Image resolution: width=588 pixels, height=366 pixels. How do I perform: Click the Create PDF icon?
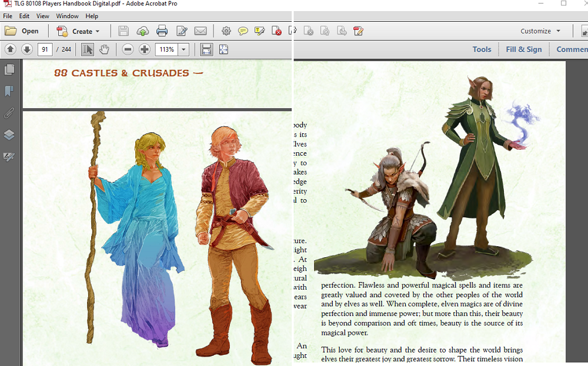pos(62,31)
